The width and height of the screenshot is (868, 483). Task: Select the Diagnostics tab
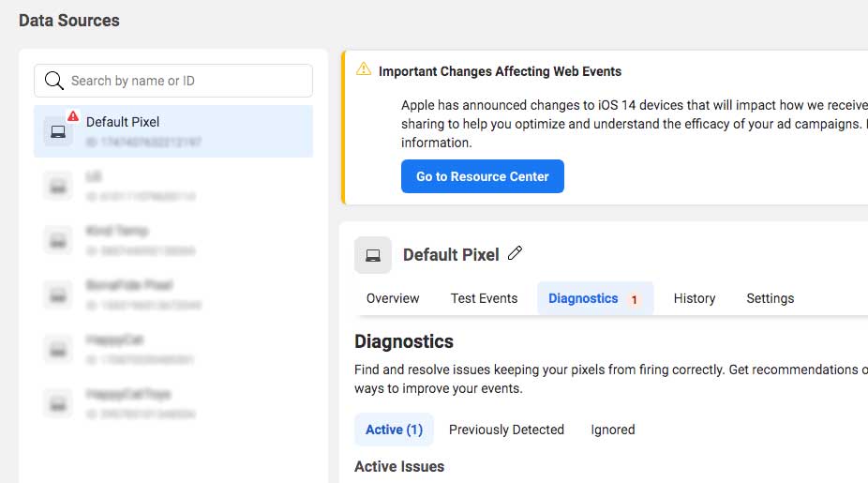click(x=595, y=298)
